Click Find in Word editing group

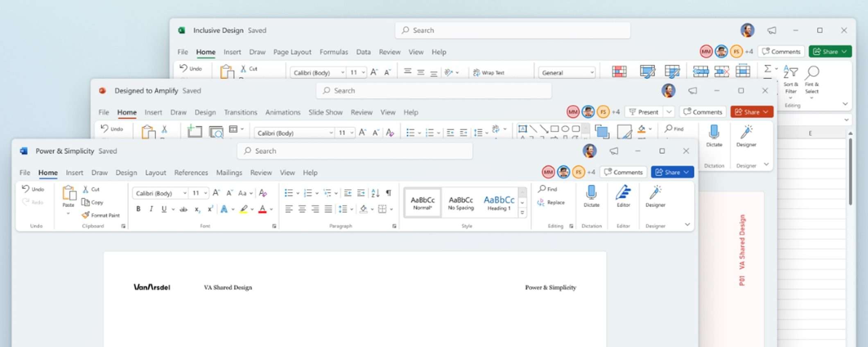[x=548, y=189]
